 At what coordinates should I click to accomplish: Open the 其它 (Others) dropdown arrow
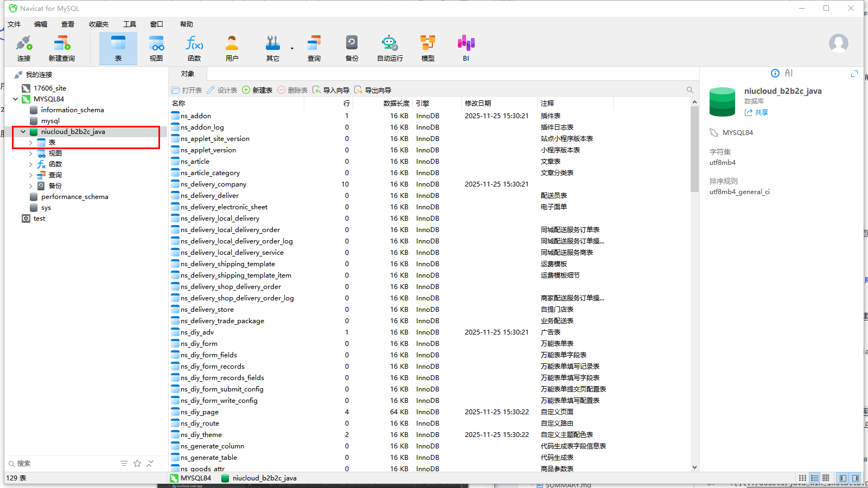(x=292, y=48)
